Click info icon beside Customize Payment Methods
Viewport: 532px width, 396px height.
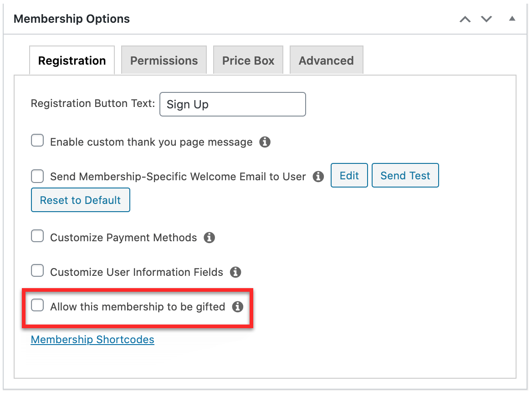(x=209, y=238)
